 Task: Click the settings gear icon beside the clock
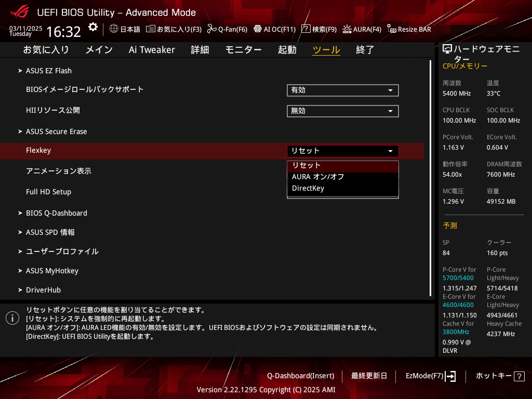[92, 27]
